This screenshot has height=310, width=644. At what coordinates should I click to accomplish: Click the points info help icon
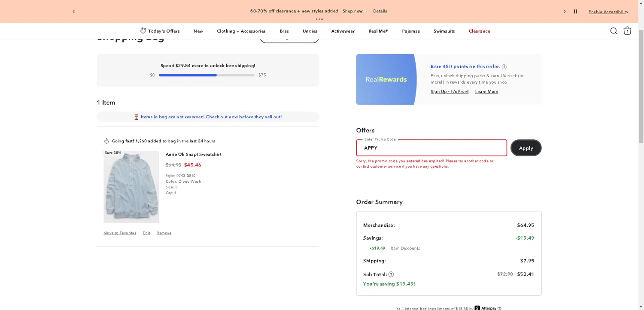(x=504, y=66)
